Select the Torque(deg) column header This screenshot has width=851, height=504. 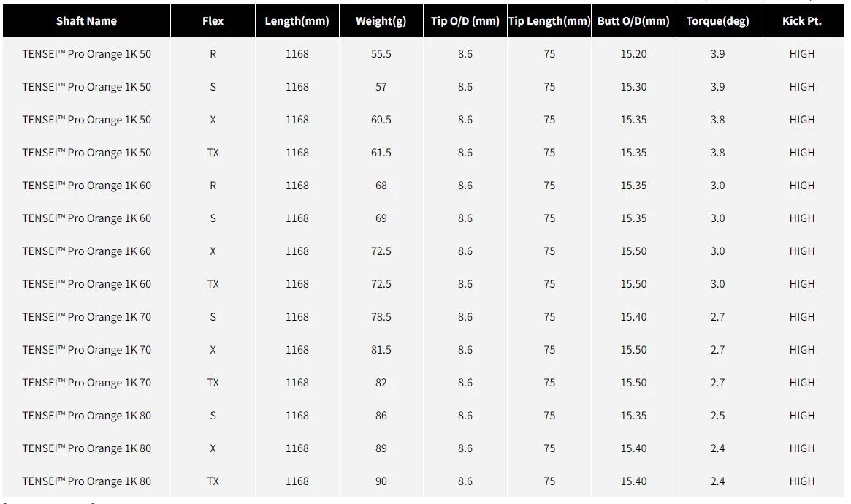pyautogui.click(x=717, y=21)
